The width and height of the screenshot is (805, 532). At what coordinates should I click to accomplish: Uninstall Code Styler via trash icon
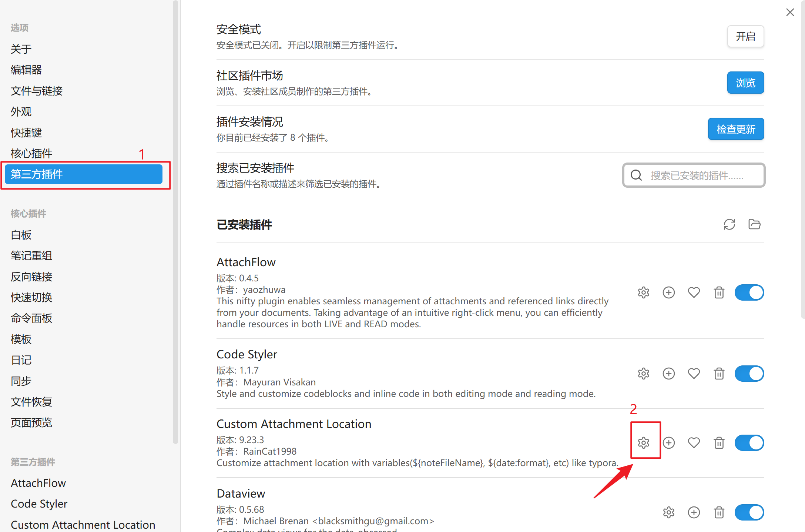click(x=719, y=373)
